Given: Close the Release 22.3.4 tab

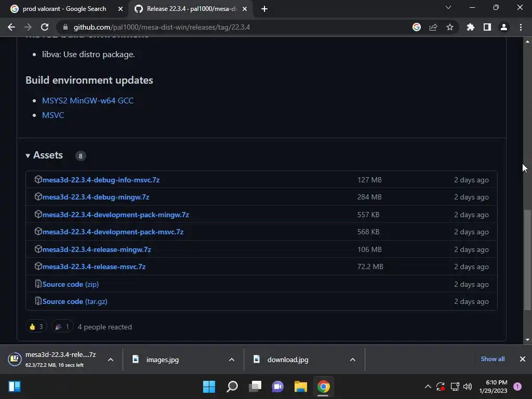Looking at the screenshot, I should 245,9.
